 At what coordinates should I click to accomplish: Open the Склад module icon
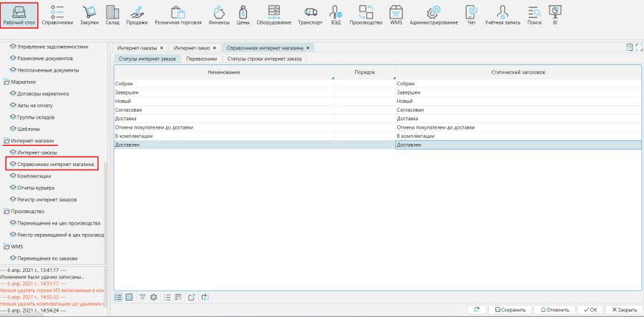pos(112,15)
